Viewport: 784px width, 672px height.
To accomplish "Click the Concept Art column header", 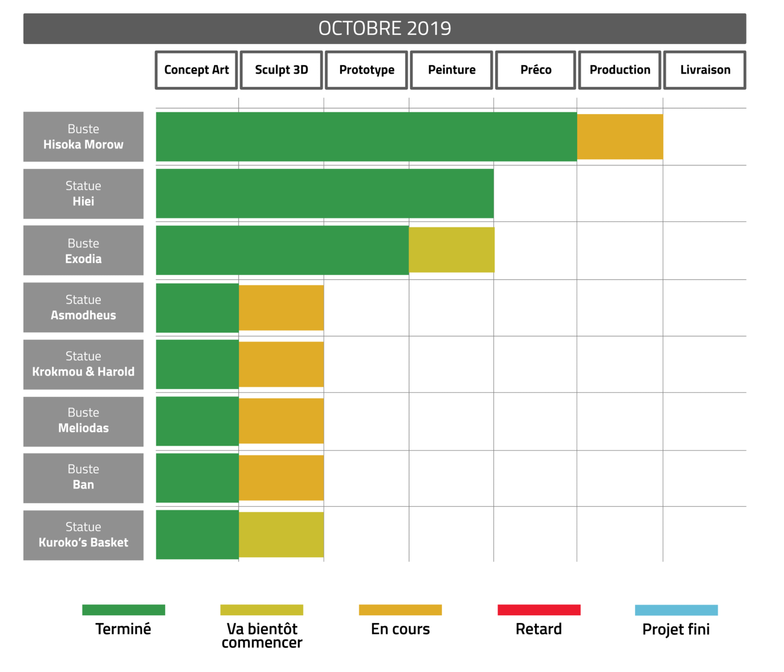I will coord(197,70).
